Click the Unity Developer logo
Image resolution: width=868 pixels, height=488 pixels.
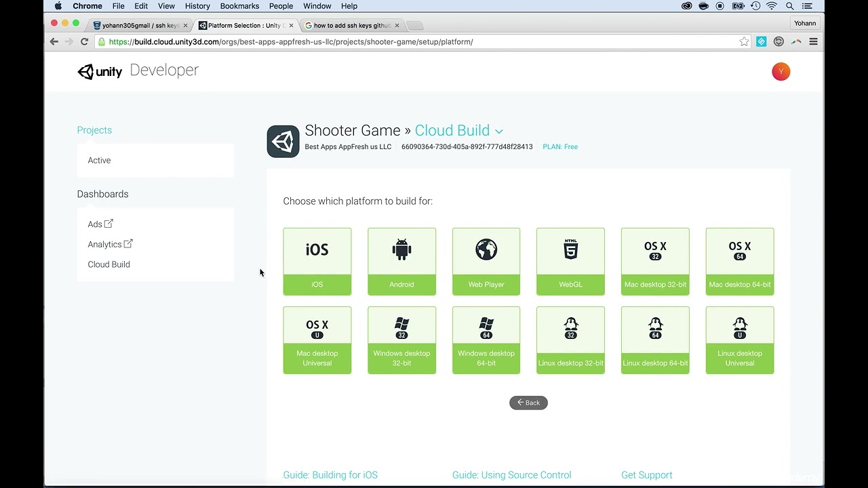point(138,70)
